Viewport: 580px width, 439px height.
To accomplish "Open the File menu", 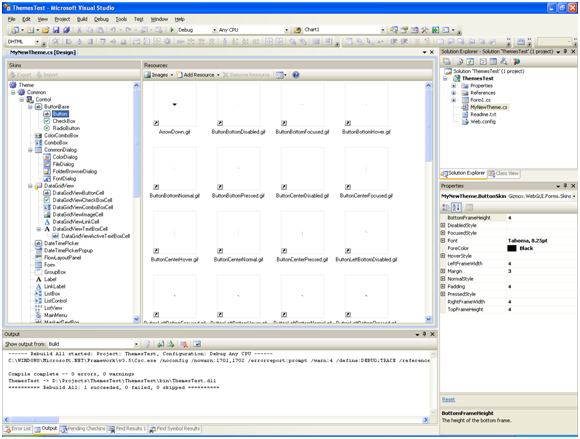I will pos(11,19).
